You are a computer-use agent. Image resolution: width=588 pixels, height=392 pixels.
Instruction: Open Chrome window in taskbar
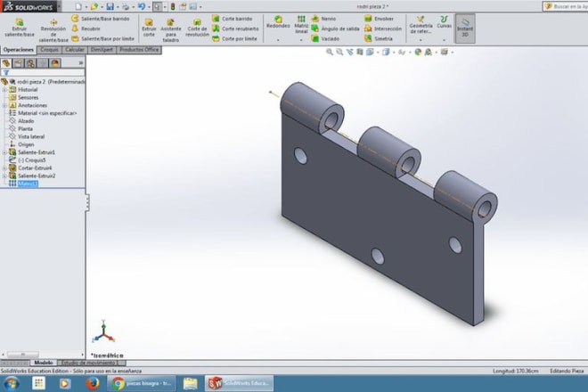click(x=142, y=383)
